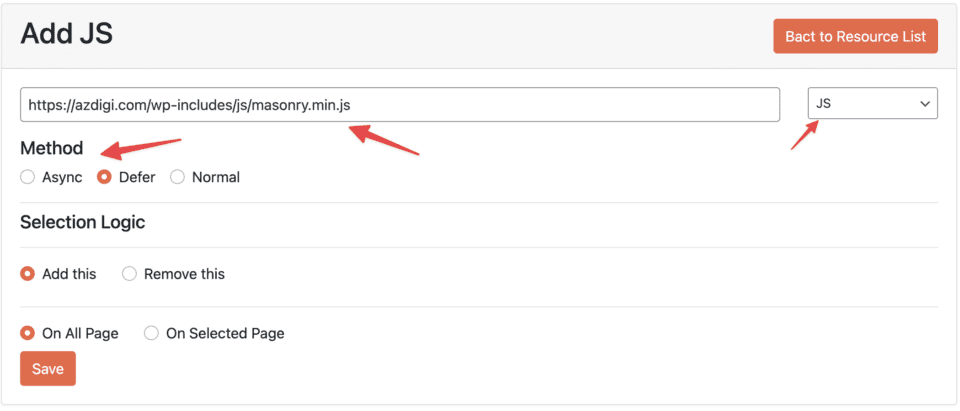Image resolution: width=960 pixels, height=411 pixels.
Task: Click the red arrow pointing at JS dropdown
Action: (805, 135)
